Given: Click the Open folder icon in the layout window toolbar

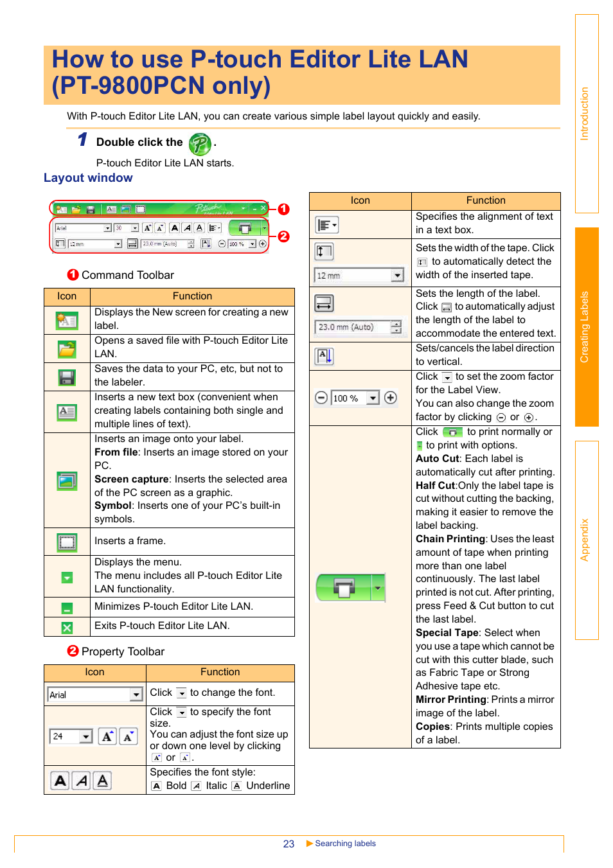Looking at the screenshot, I should pyautogui.click(x=76, y=209).
